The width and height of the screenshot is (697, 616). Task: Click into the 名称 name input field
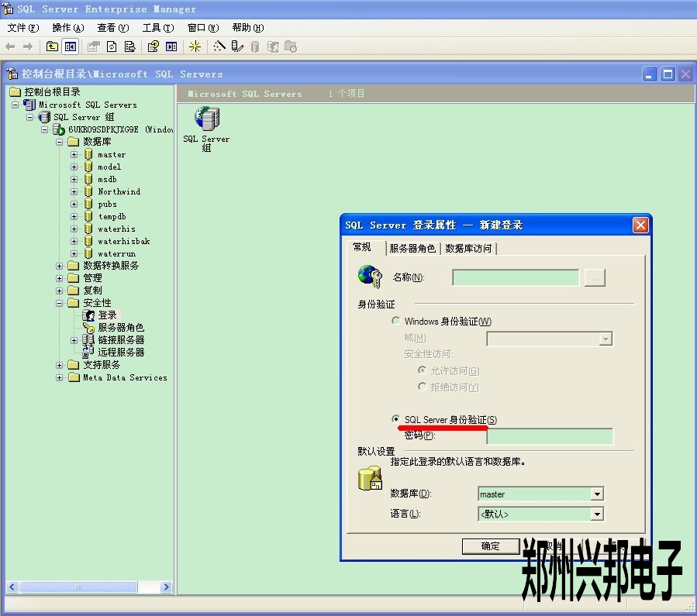[515, 277]
